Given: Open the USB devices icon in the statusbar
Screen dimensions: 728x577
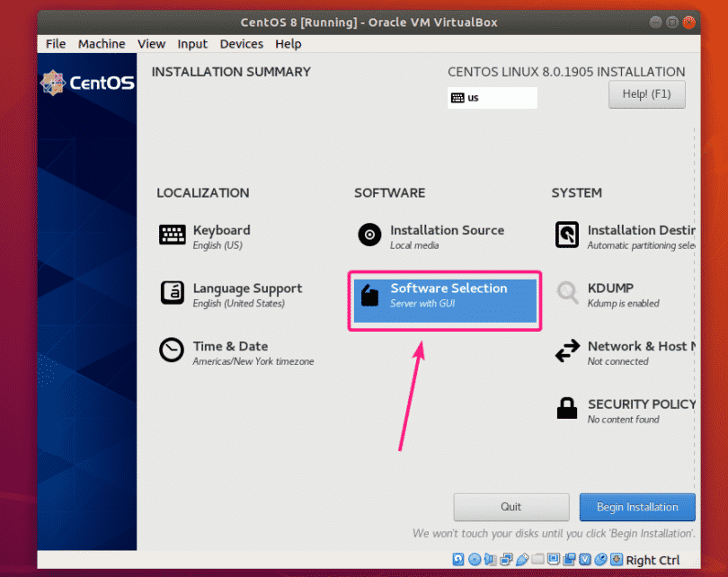Looking at the screenshot, I should [x=521, y=559].
